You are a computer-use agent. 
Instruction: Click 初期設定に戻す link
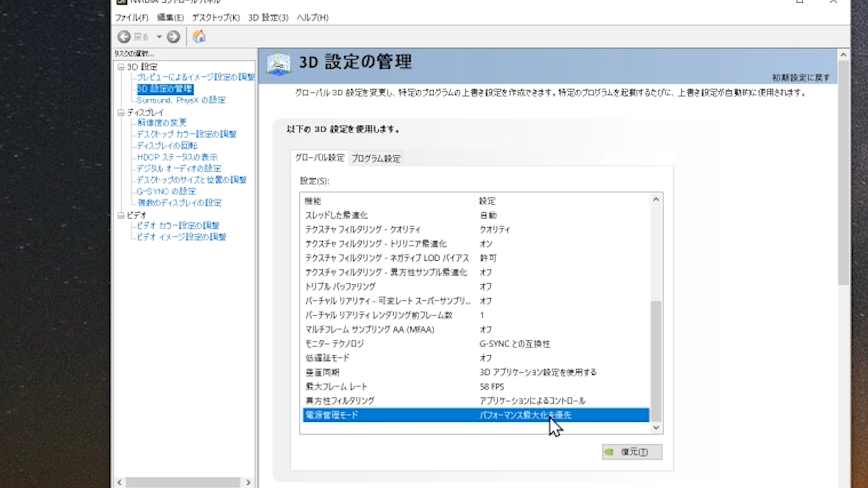801,78
